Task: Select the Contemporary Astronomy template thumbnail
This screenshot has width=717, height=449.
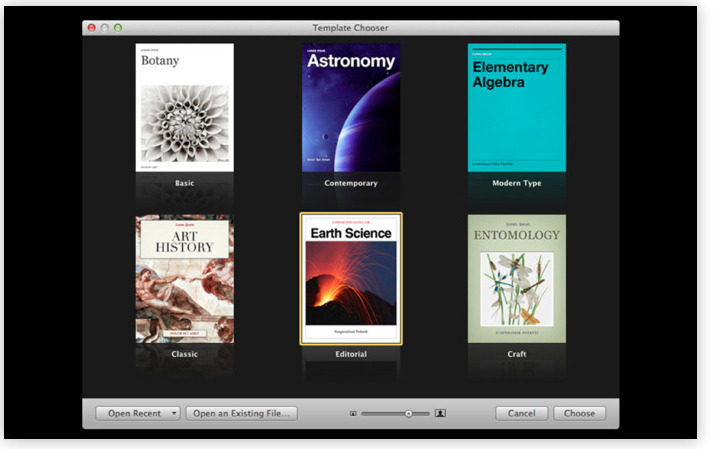Action: tap(351, 107)
